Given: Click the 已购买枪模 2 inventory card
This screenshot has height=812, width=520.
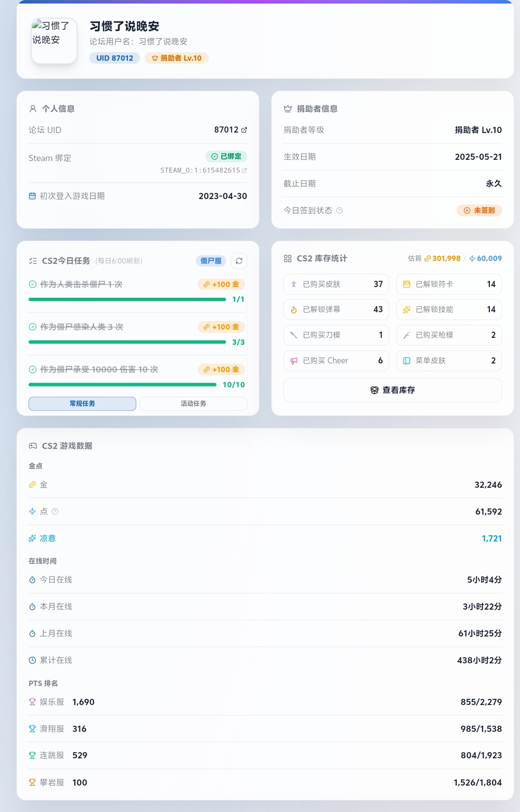Looking at the screenshot, I should pos(449,335).
